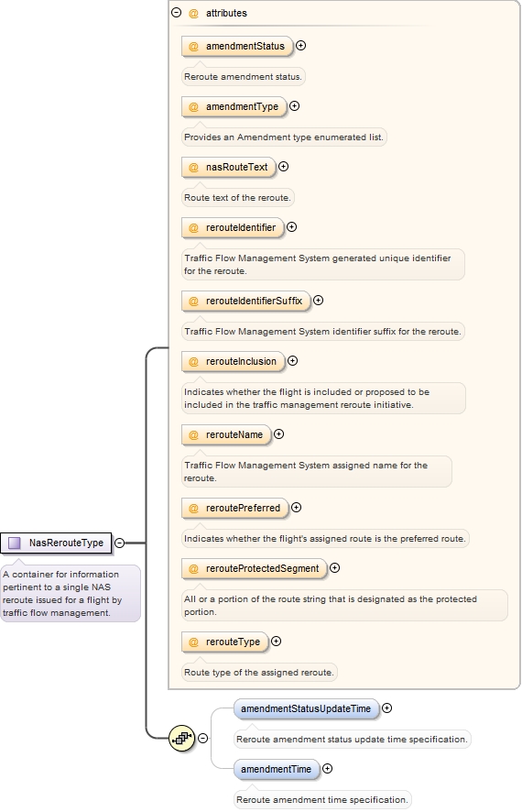Collapse the sequence compositor children
This screenshot has height=812, width=522.
click(203, 739)
